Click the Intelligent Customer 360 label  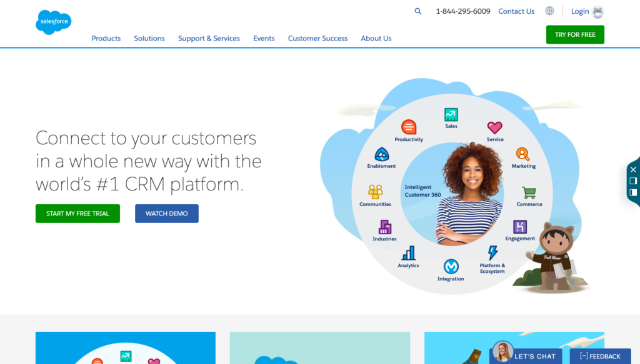(422, 191)
